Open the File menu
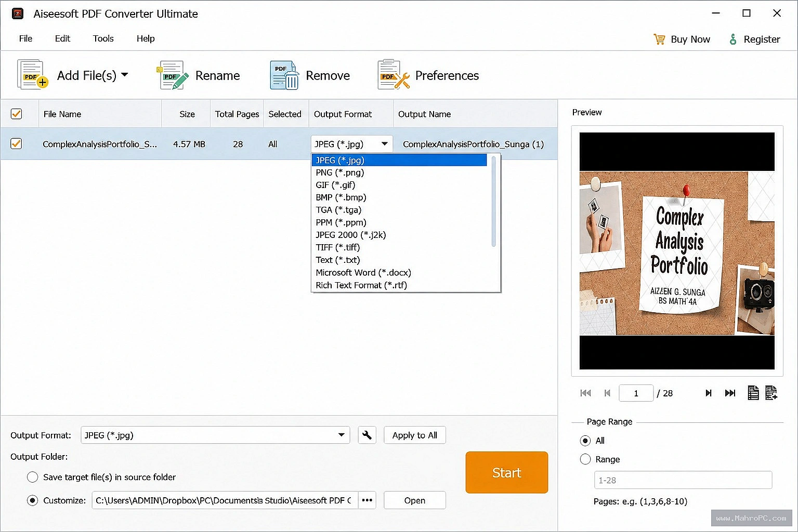Viewport: 798px width, 532px height. click(25, 38)
